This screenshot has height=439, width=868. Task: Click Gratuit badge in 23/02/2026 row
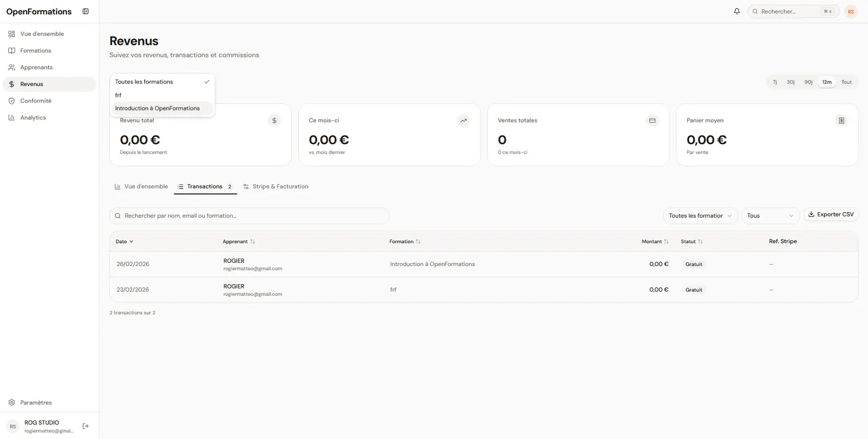point(694,290)
